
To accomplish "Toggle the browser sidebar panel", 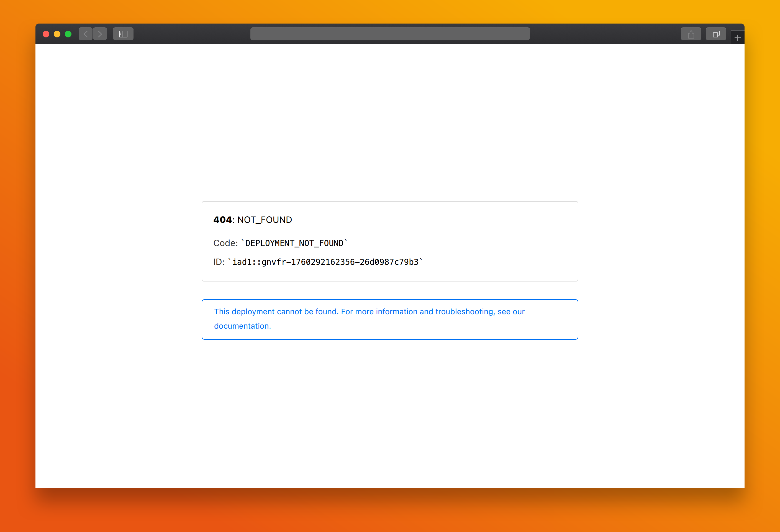I will click(x=123, y=34).
